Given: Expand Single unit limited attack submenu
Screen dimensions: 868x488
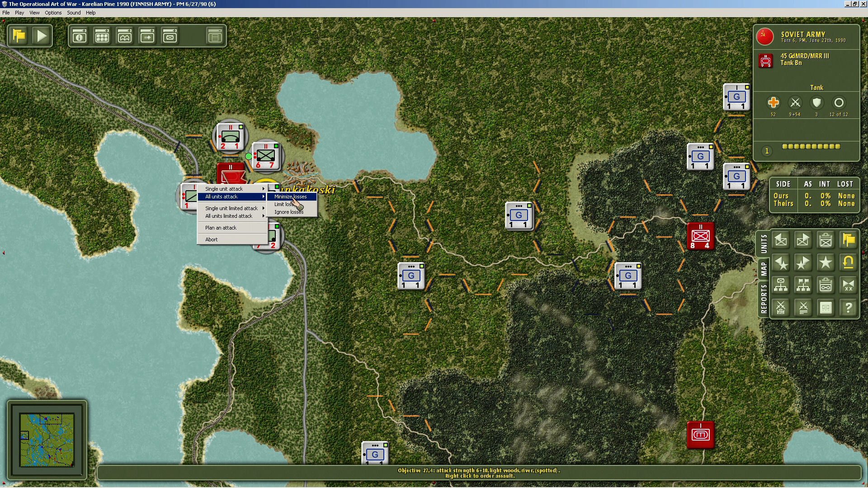Looking at the screenshot, I should (x=232, y=208).
